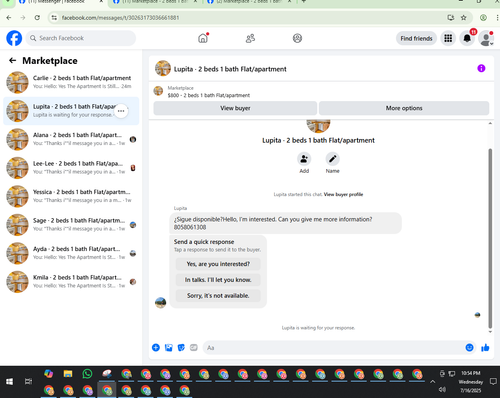This screenshot has width=500, height=398.
Task: Click the Name pencil icon
Action: (333, 159)
